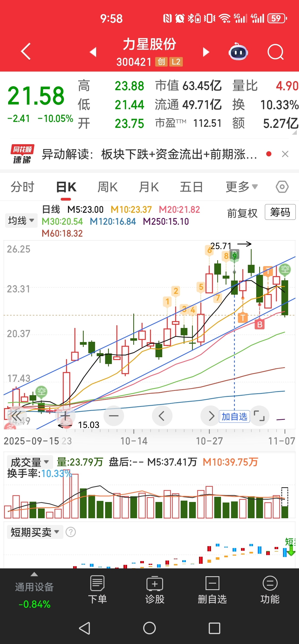Open the 短期买卖 help question mark

[x=71, y=532]
